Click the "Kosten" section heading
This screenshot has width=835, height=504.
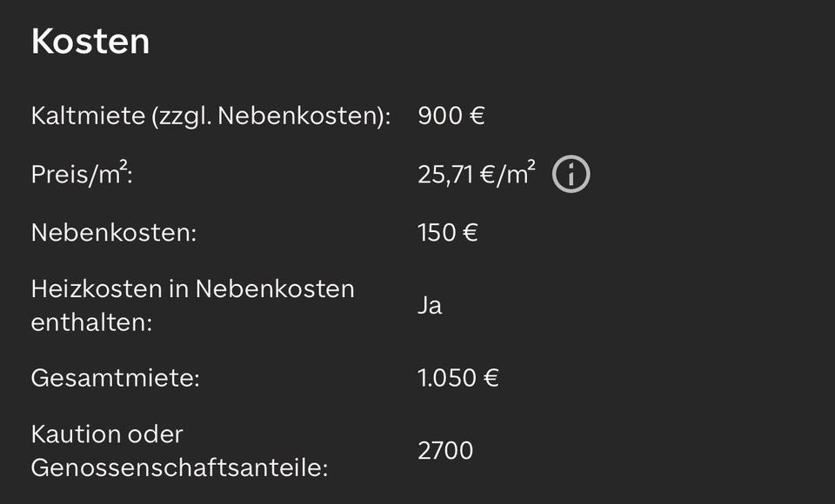(90, 41)
